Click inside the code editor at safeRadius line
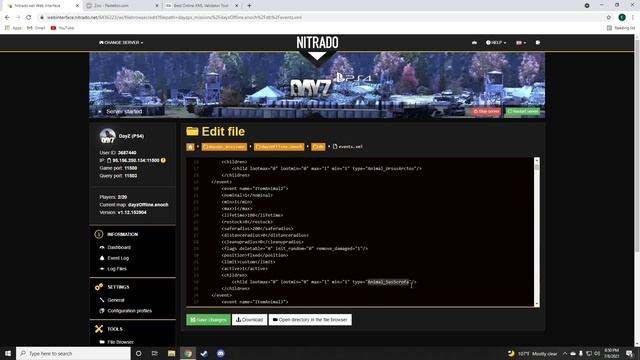 coord(257,229)
